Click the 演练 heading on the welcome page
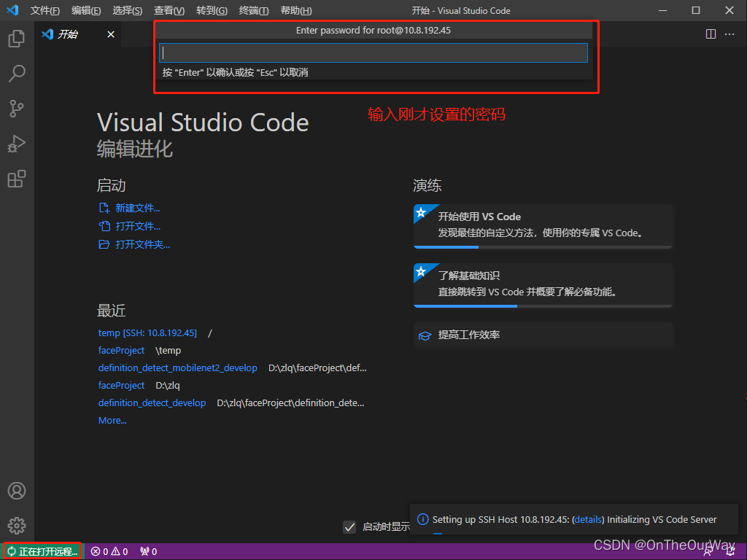 (427, 185)
